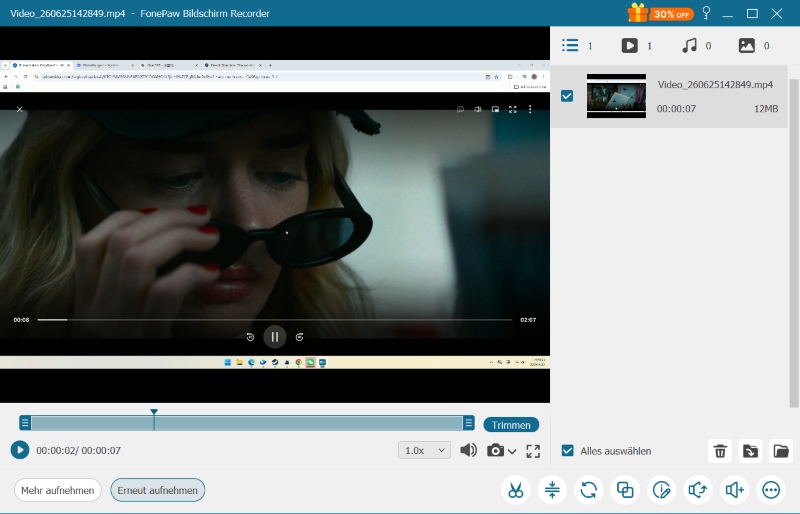
Task: Play the recorded video
Action: coord(20,450)
